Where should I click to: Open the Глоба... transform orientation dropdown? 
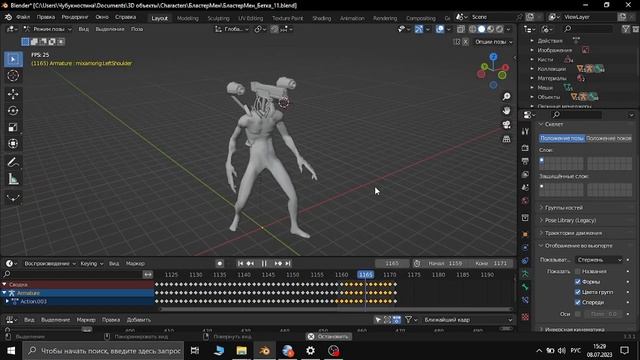pyautogui.click(x=232, y=29)
